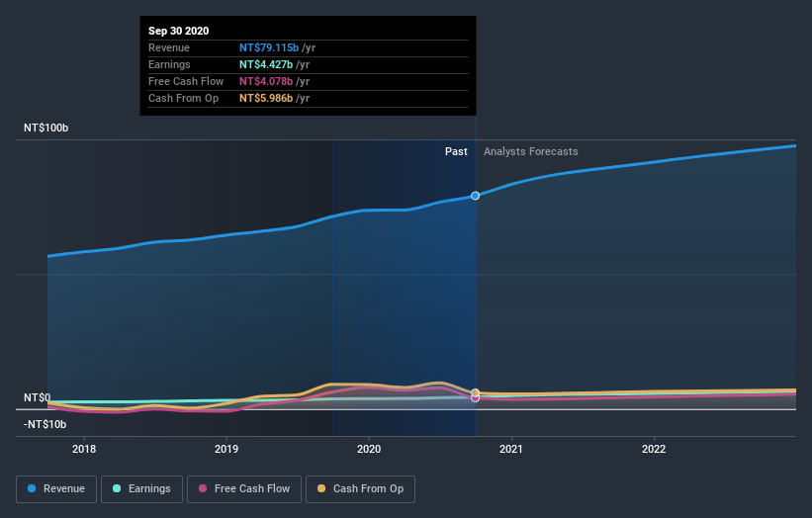The width and height of the screenshot is (812, 518).
Task: Click the Revenue row label in tooltip
Action: click(169, 47)
